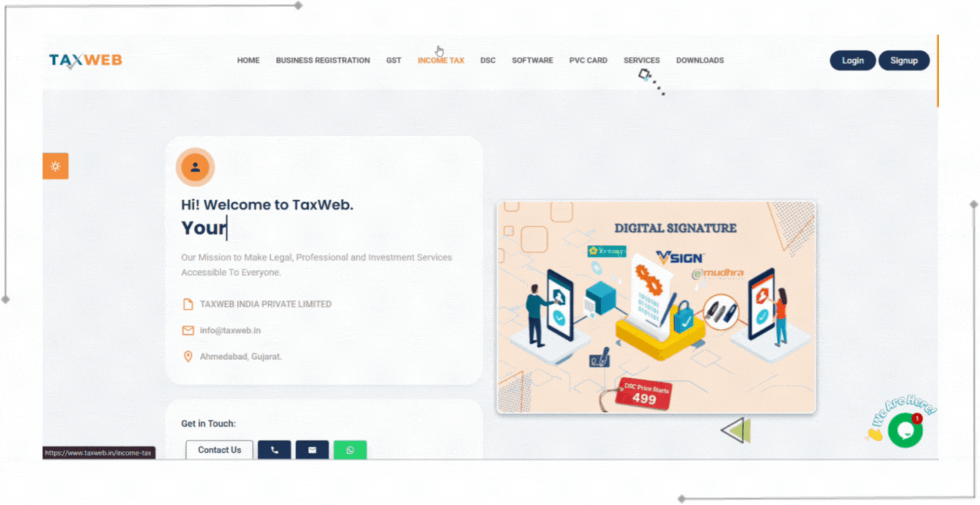Click the 'Ahmedabad, Gujarat.' address text

pyautogui.click(x=240, y=356)
